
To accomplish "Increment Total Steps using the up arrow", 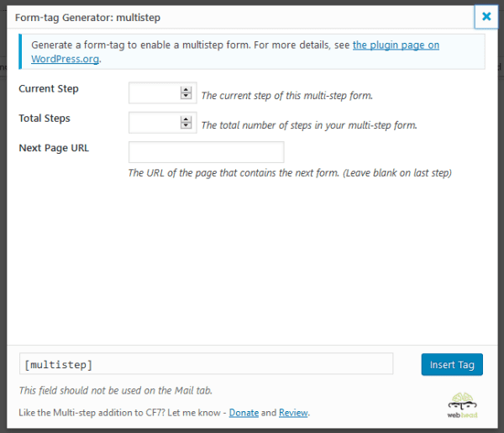I will [x=186, y=119].
